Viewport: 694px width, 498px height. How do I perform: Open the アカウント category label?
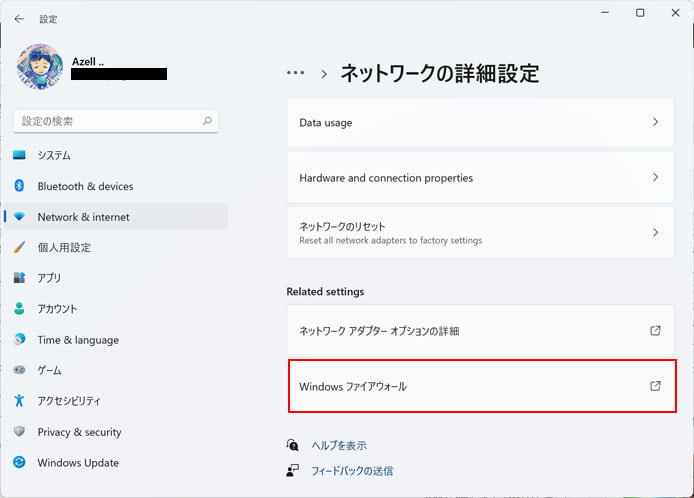point(57,309)
